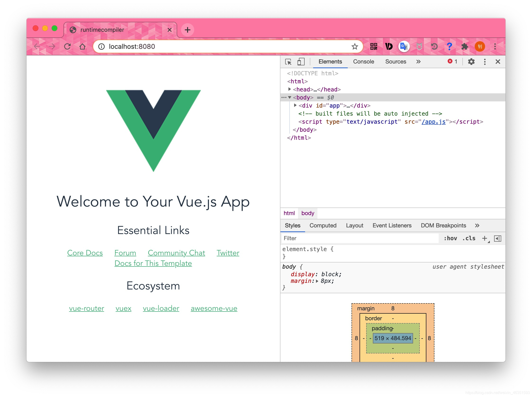The image size is (532, 397).
Task: Close the runtimecompiler tab
Action: (169, 30)
